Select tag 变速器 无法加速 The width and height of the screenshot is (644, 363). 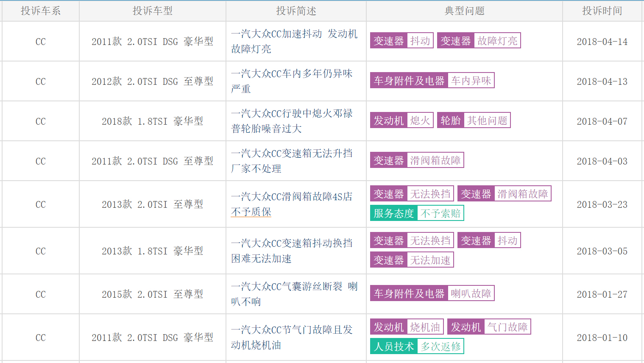click(x=412, y=260)
